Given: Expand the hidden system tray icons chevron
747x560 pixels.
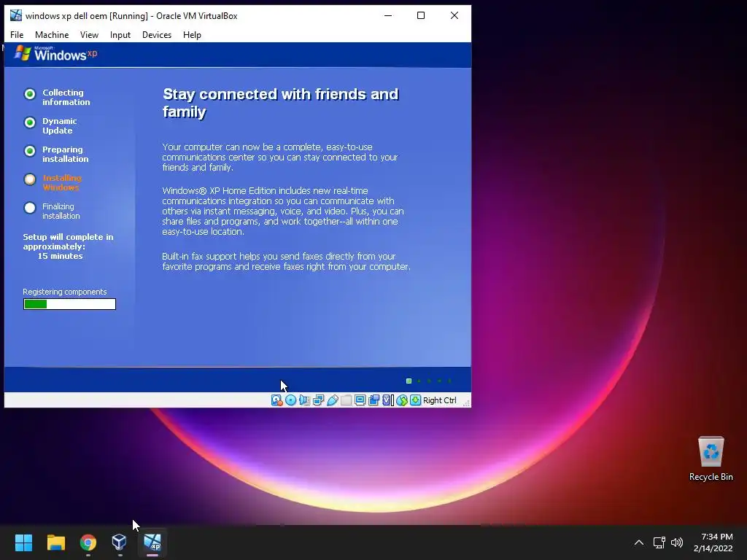Looking at the screenshot, I should pyautogui.click(x=639, y=542).
